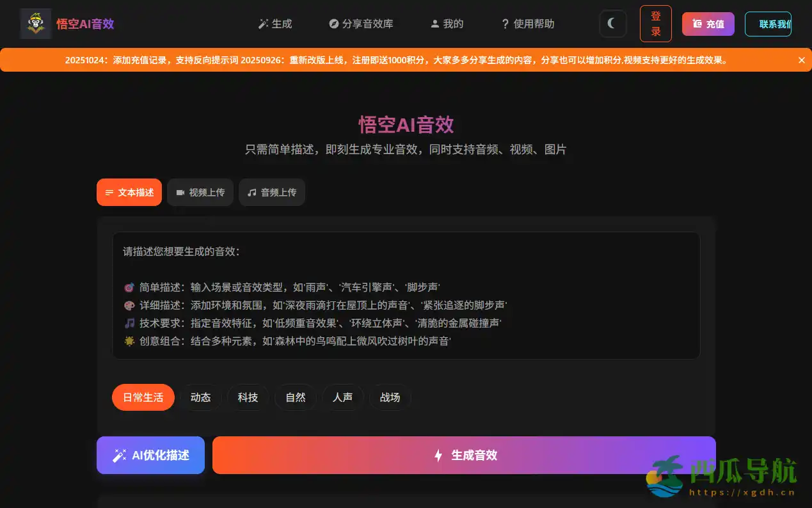Switch to the 视频上传 tab
This screenshot has height=508, width=812.
(x=200, y=192)
